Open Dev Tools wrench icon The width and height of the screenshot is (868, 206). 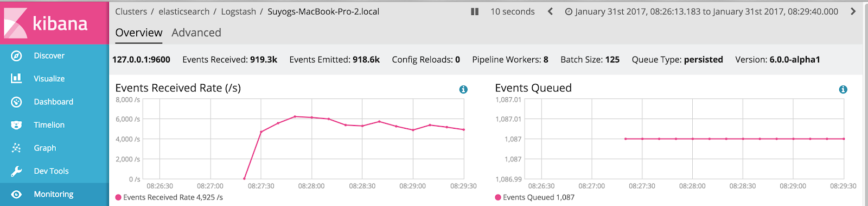tap(16, 171)
